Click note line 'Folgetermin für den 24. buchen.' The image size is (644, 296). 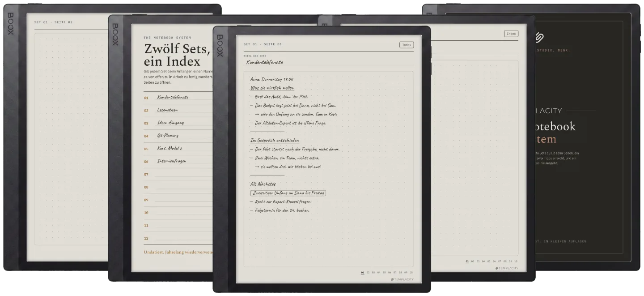(x=280, y=210)
